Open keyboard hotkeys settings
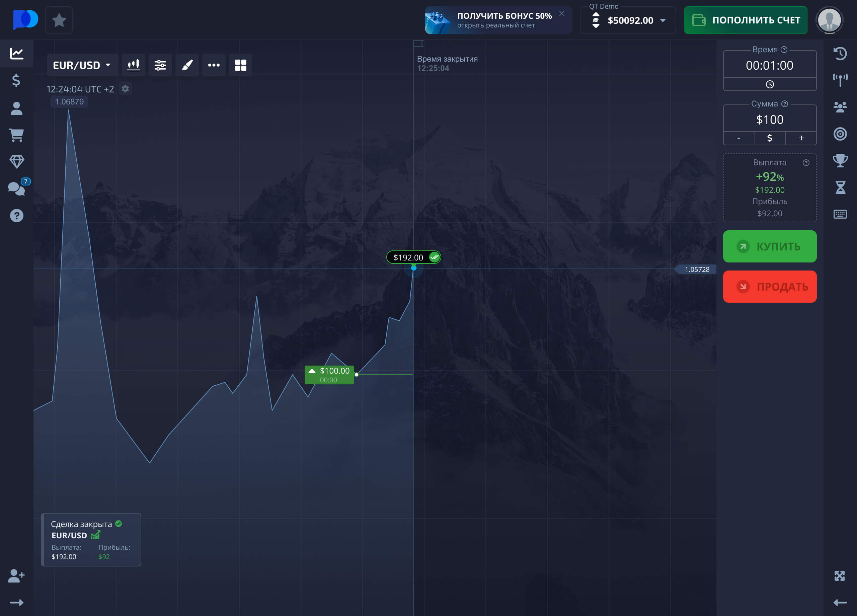The width and height of the screenshot is (857, 616). coord(840,214)
